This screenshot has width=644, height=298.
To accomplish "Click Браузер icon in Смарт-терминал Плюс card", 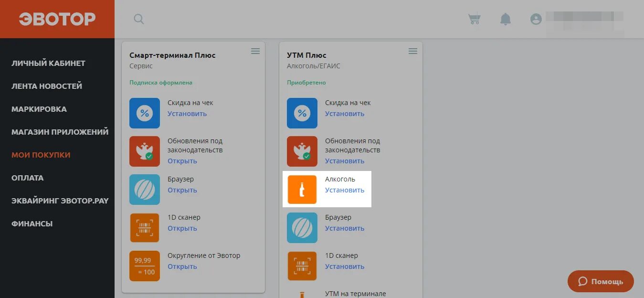I will (145, 190).
